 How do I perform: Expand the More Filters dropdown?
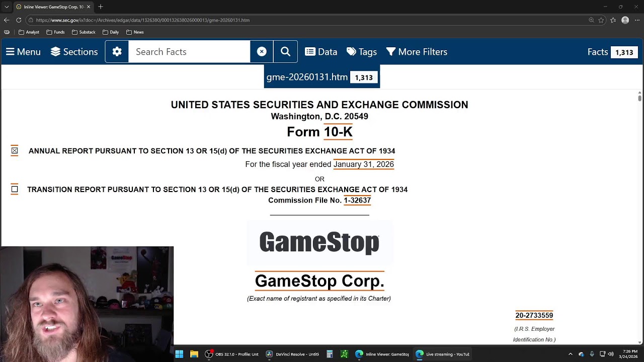(x=417, y=52)
